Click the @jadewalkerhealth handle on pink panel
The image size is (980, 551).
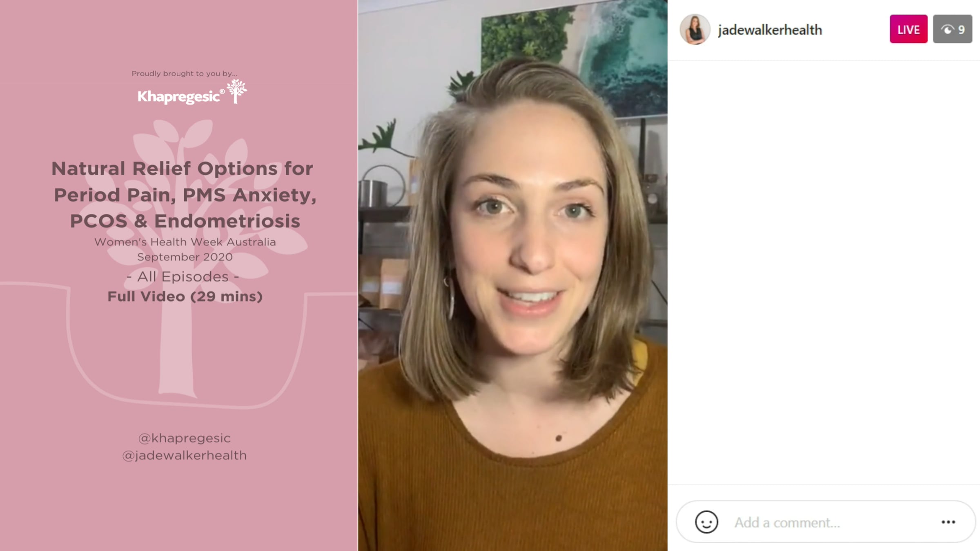click(185, 455)
